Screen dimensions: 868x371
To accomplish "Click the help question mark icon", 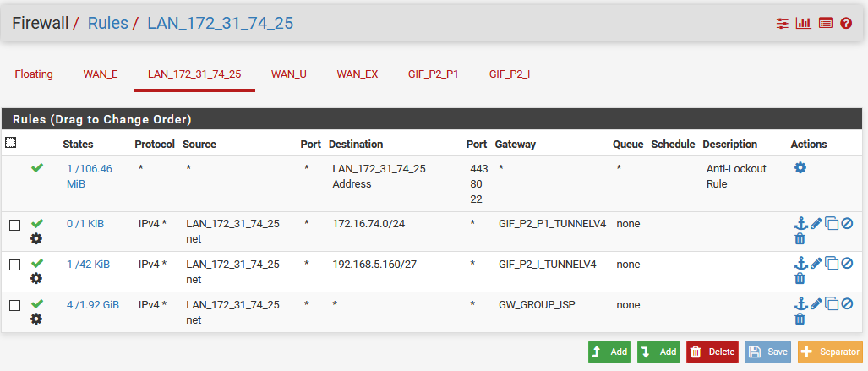I will click(x=846, y=24).
